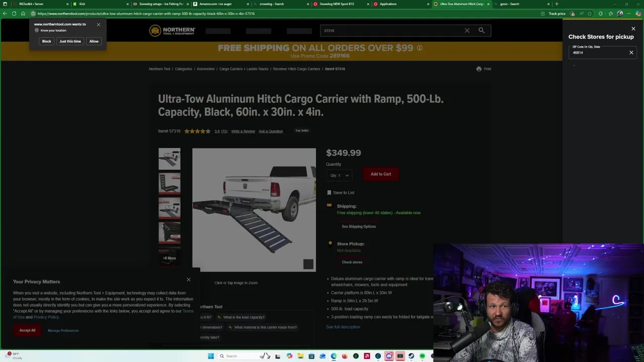Launch Firefox from the taskbar

coord(345,356)
